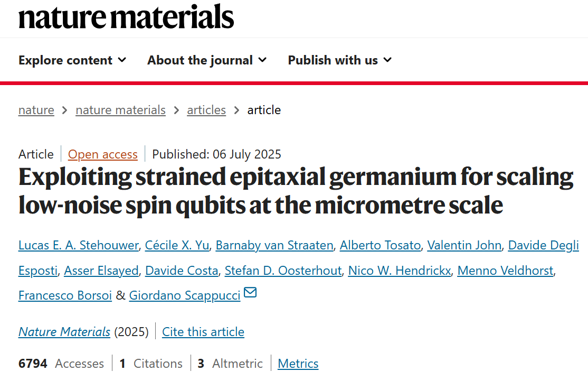Click the nature materials logo
Screen dimensions: 588x390
point(126,16)
